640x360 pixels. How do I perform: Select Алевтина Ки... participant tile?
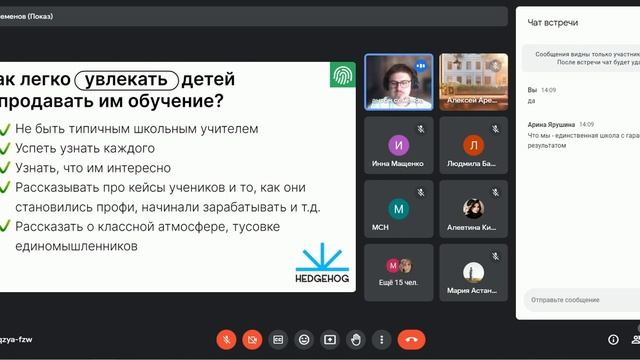pyautogui.click(x=473, y=209)
